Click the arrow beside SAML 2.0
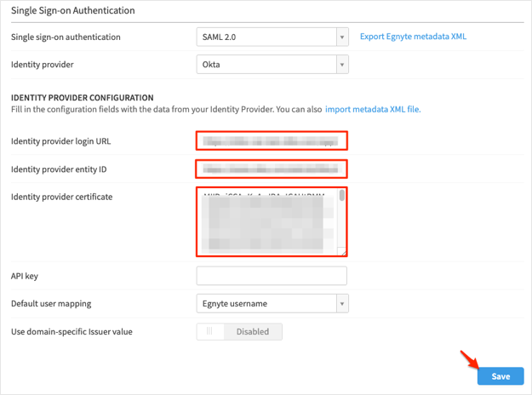The image size is (532, 395). coord(342,37)
